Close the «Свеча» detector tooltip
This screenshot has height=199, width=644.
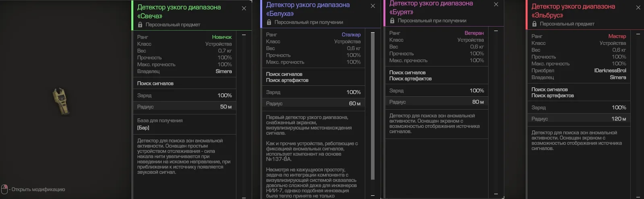point(244,8)
